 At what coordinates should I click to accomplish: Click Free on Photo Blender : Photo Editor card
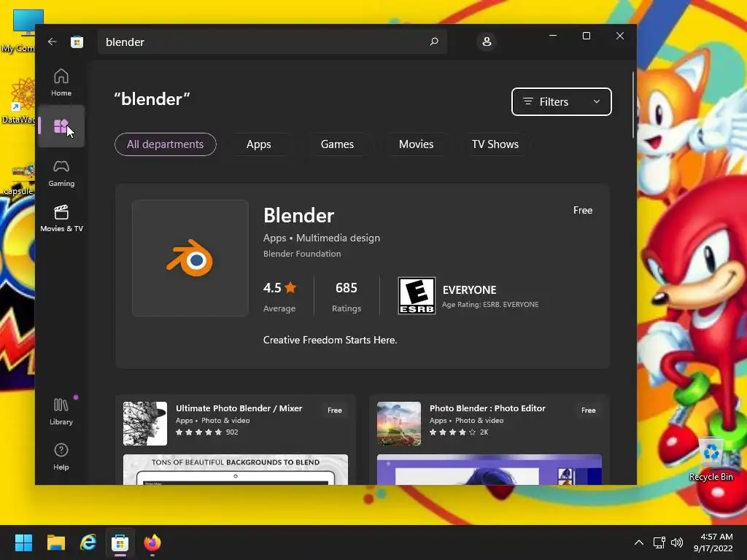coord(589,410)
